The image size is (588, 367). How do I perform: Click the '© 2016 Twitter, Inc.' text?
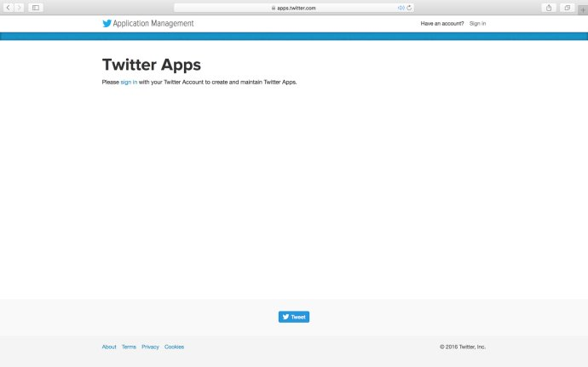[463, 347]
